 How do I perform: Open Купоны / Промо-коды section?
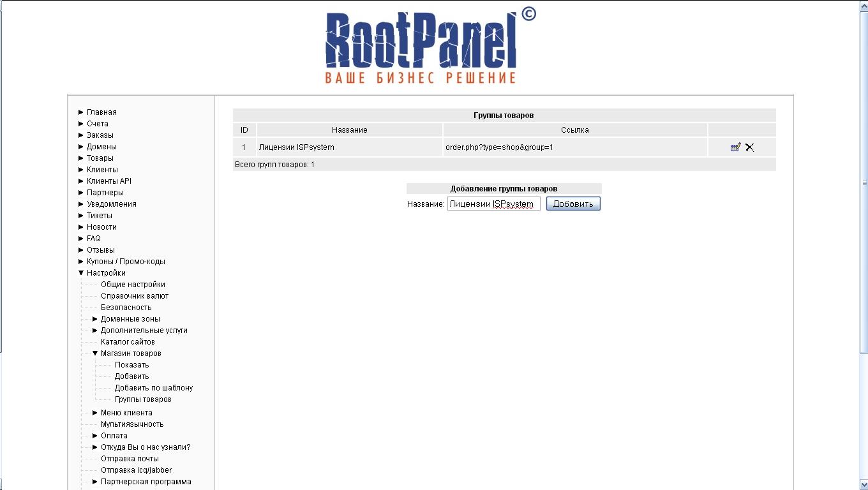pyautogui.click(x=126, y=262)
